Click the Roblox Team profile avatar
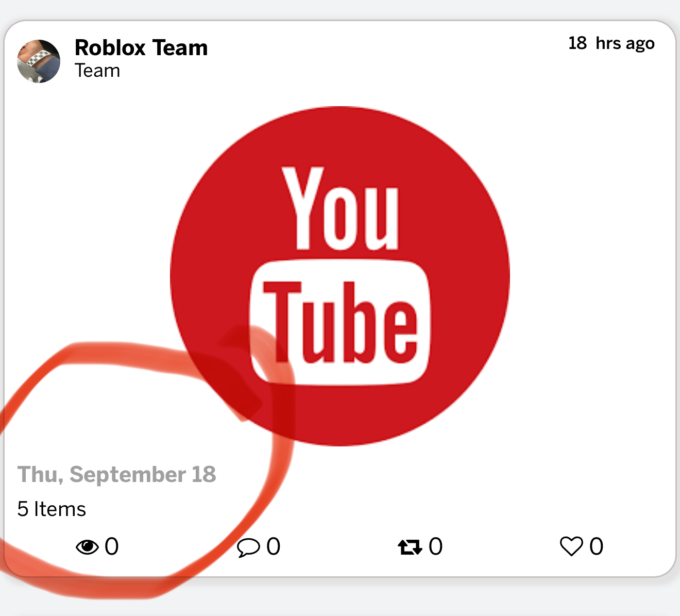This screenshot has width=680, height=616. click(x=39, y=61)
